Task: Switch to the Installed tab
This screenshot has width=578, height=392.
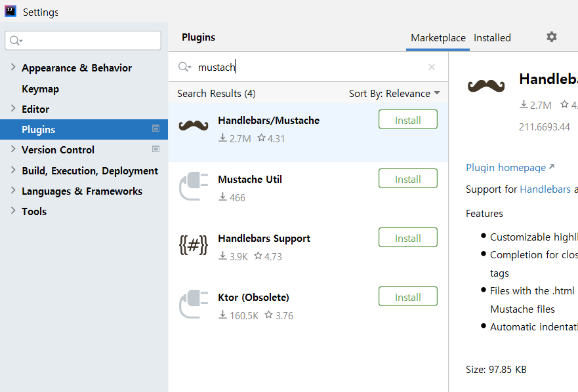Action: click(492, 38)
